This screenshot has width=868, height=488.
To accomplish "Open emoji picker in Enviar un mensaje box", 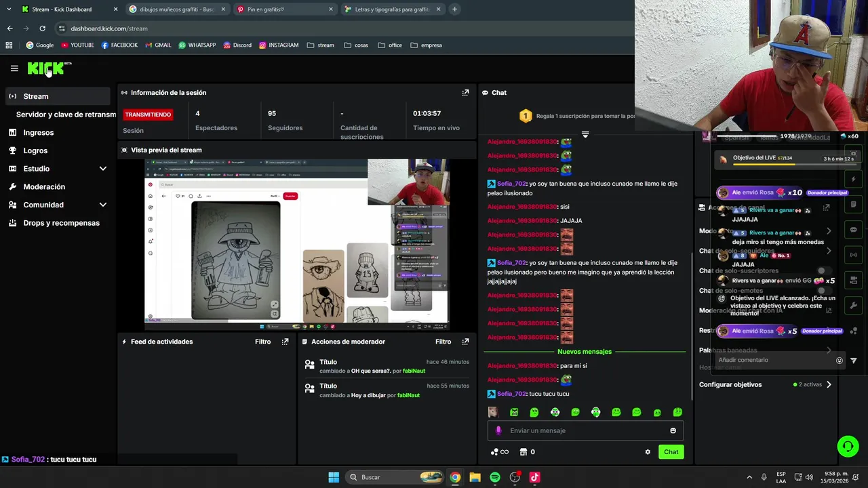I will tap(673, 430).
